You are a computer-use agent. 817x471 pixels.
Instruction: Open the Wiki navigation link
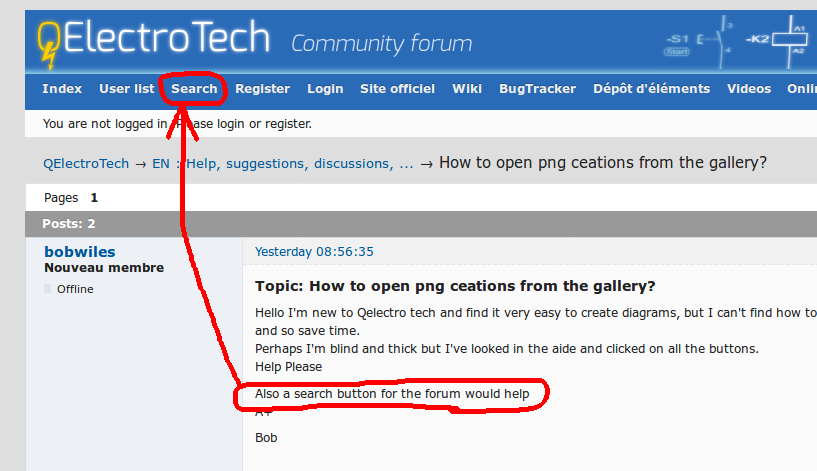click(467, 89)
